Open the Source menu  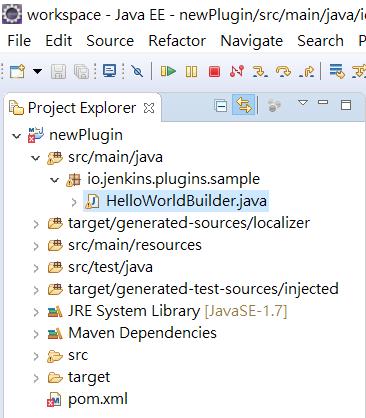[110, 41]
